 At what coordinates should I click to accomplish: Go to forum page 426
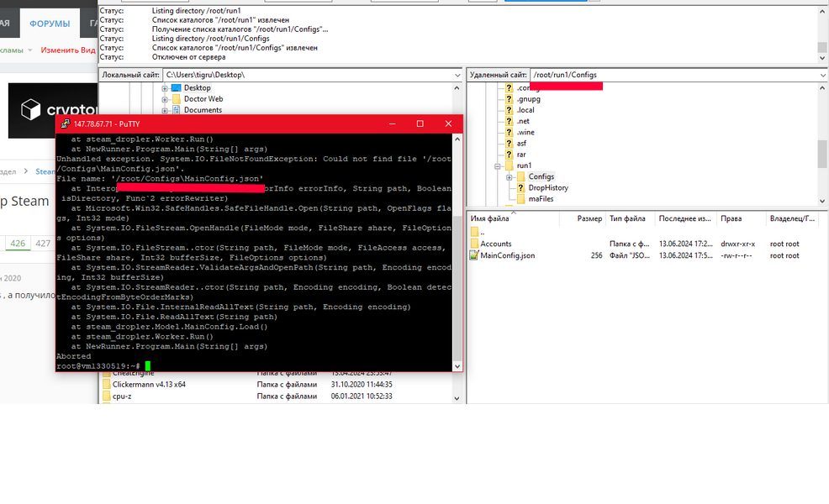(x=18, y=243)
